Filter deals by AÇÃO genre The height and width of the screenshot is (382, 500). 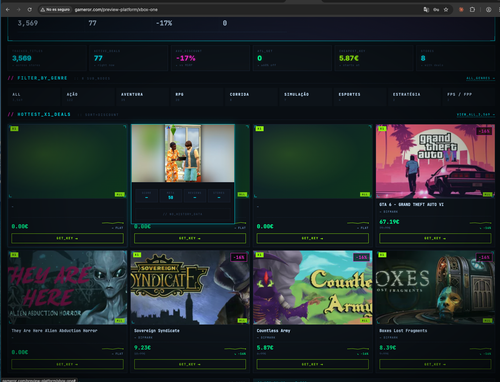click(x=88, y=97)
